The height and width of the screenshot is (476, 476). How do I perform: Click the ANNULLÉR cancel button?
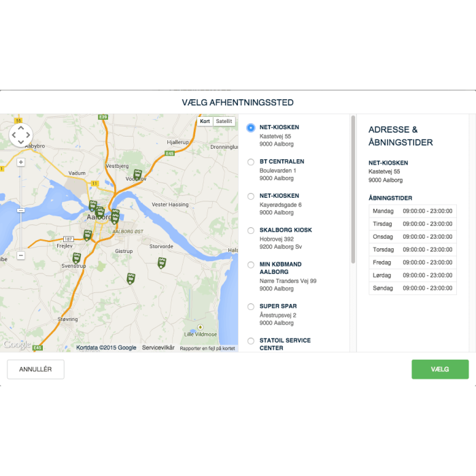point(35,369)
